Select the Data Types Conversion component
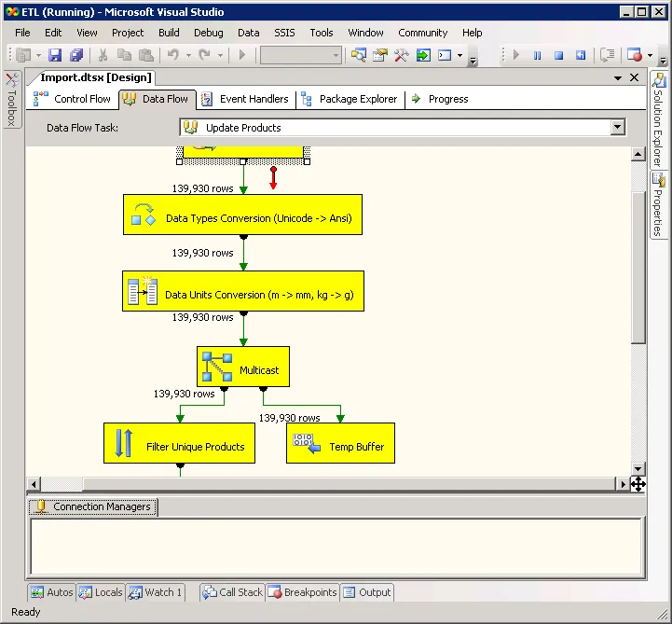Viewport: 672px width, 624px height. (242, 215)
